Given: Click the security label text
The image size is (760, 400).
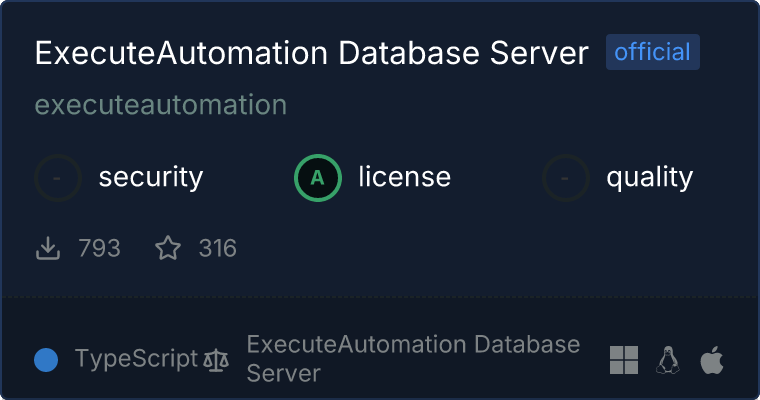Looking at the screenshot, I should tap(150, 178).
